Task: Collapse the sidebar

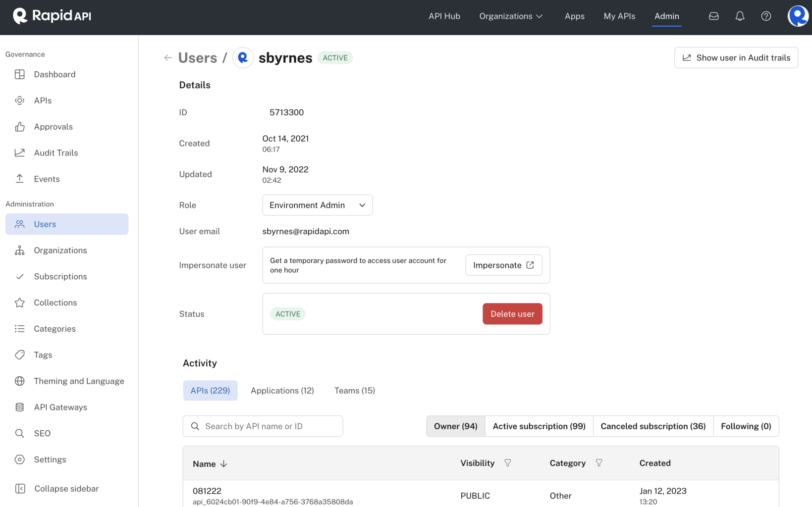Action: point(67,489)
